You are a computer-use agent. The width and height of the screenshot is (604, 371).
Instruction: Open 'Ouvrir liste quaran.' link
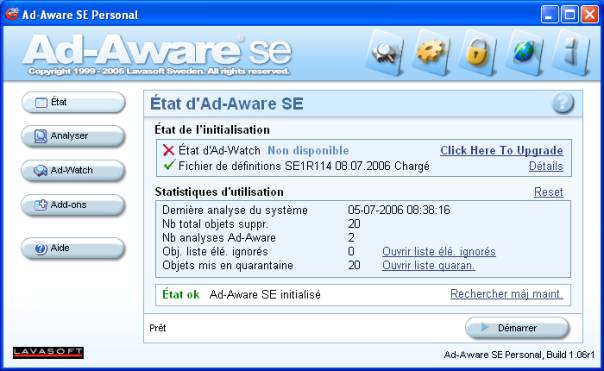click(428, 265)
